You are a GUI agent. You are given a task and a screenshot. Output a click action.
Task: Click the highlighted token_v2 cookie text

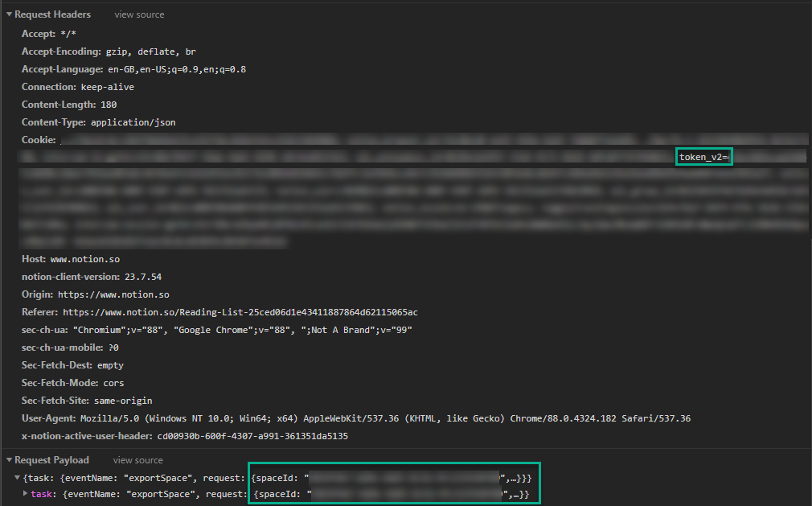tap(703, 157)
